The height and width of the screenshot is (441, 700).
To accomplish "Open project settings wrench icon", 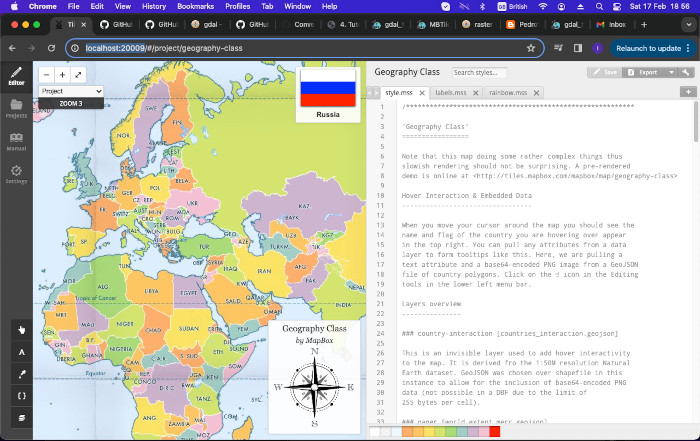I will tap(685, 72).
